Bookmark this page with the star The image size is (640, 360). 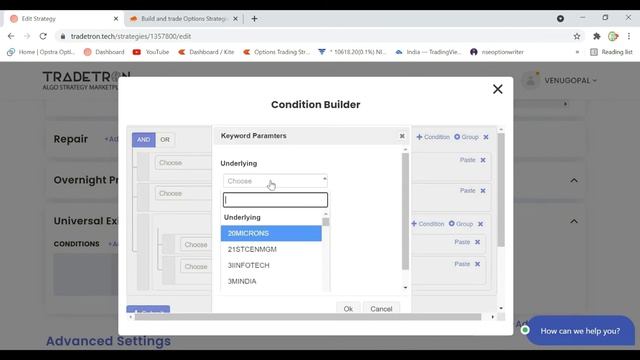577,36
